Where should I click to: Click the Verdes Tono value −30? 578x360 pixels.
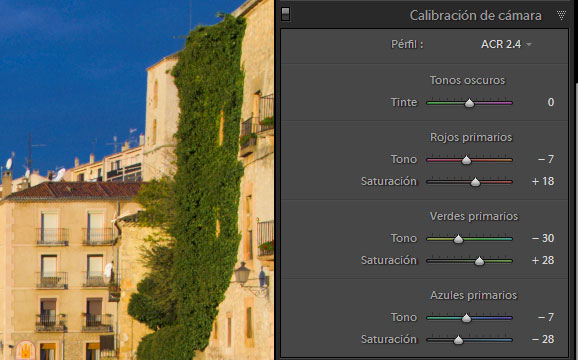pos(543,238)
